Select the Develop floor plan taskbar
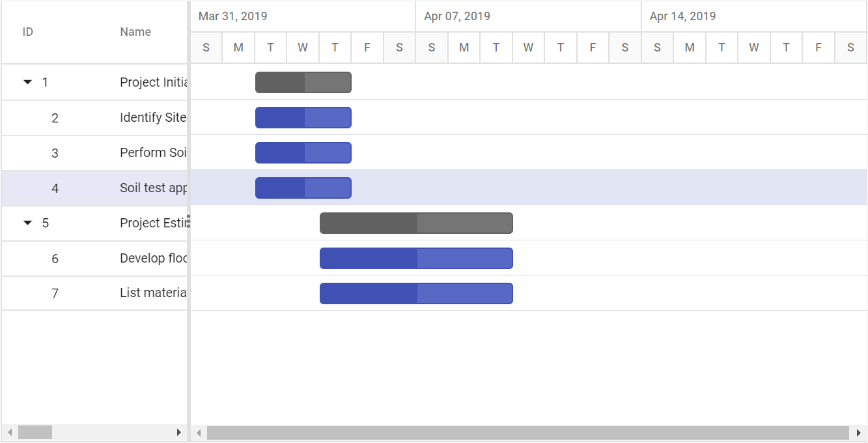 (x=416, y=258)
